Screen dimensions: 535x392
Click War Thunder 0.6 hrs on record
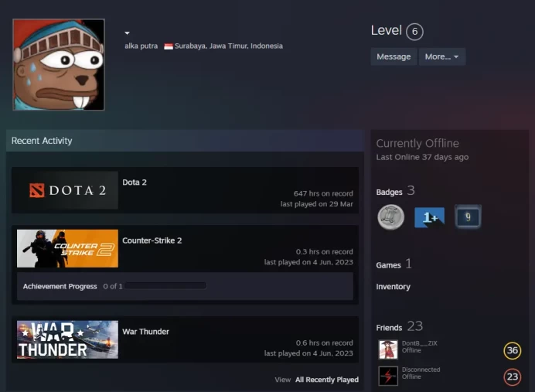[x=324, y=343]
